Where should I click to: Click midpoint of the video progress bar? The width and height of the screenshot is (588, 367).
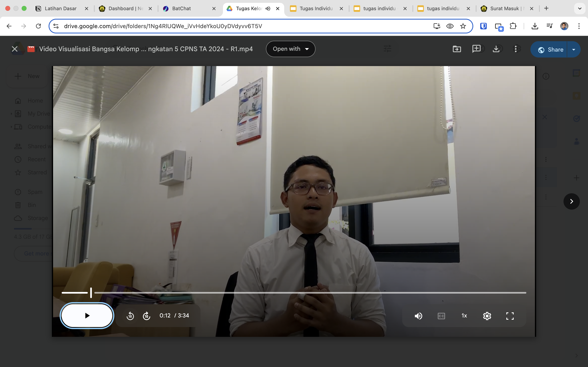[x=294, y=293]
